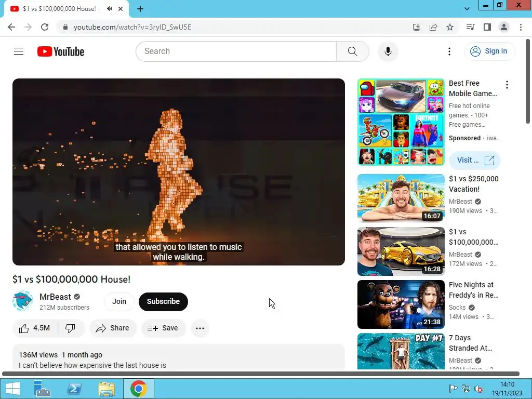
Task: Click the '136M views 1 month ago' text
Action: 60,355
